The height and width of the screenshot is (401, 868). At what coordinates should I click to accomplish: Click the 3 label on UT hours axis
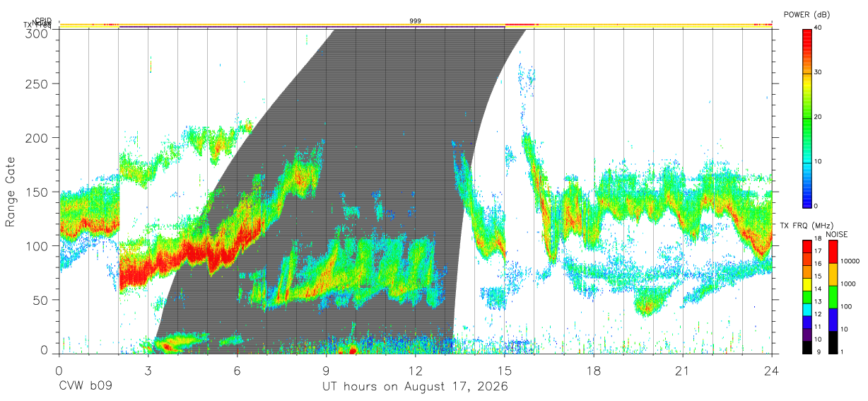[148, 370]
